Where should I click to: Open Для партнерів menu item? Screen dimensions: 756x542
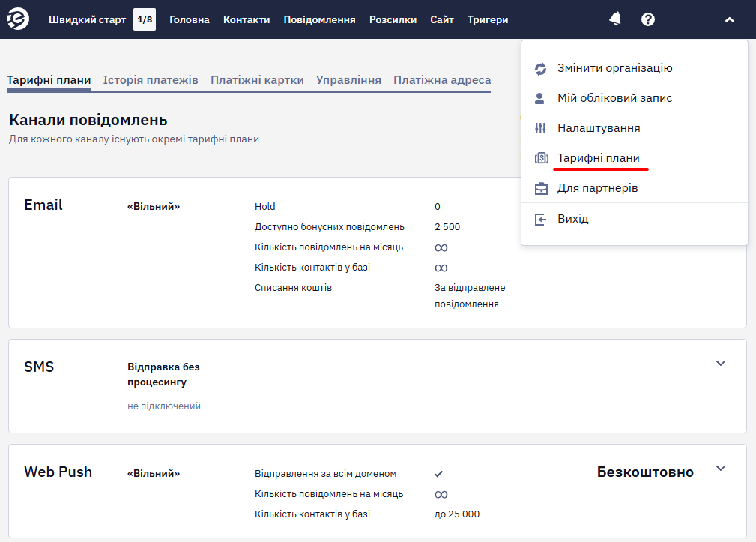coord(597,188)
